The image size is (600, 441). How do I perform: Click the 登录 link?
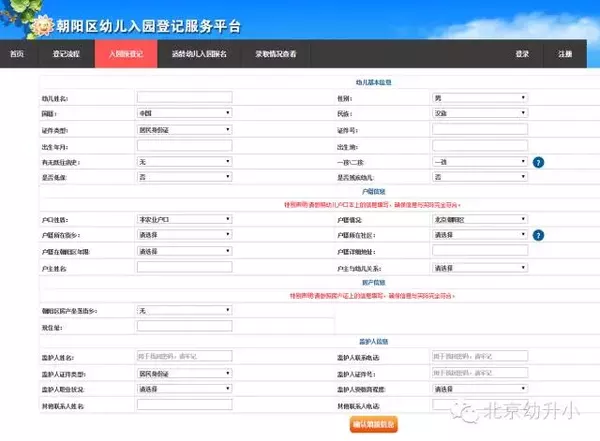pos(522,53)
